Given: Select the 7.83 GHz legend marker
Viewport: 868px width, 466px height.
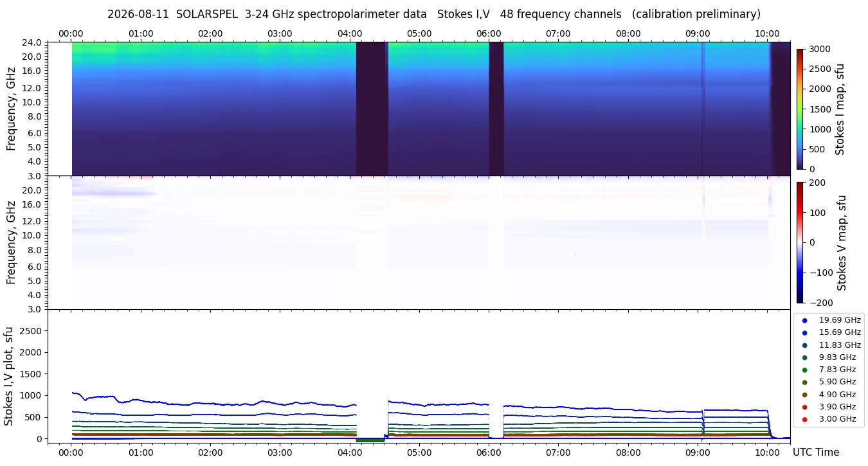Looking at the screenshot, I should (x=804, y=370).
